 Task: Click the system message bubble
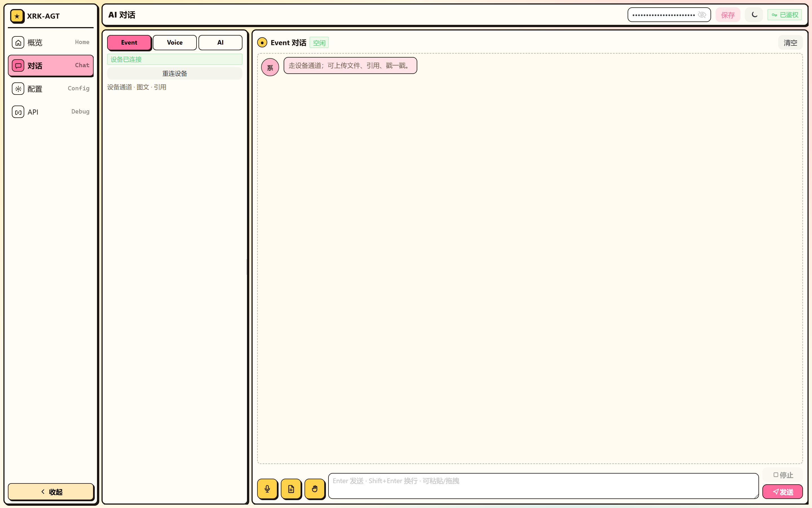pyautogui.click(x=350, y=65)
